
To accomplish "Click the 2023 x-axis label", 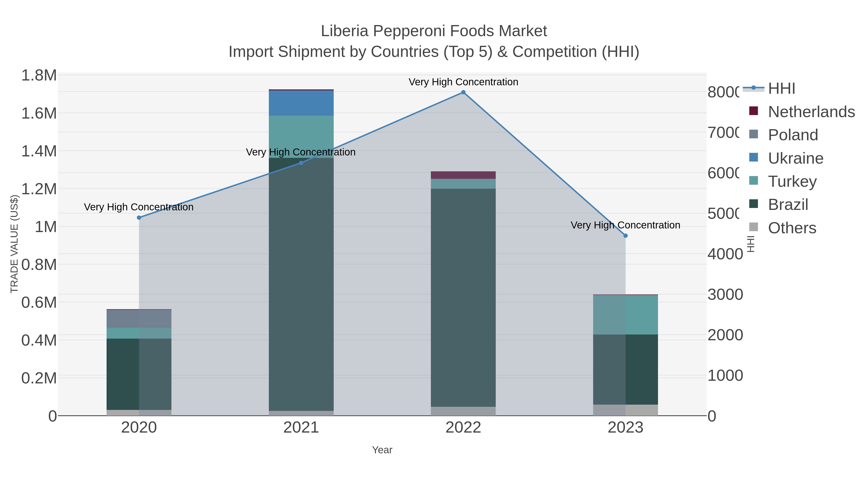I will (626, 428).
